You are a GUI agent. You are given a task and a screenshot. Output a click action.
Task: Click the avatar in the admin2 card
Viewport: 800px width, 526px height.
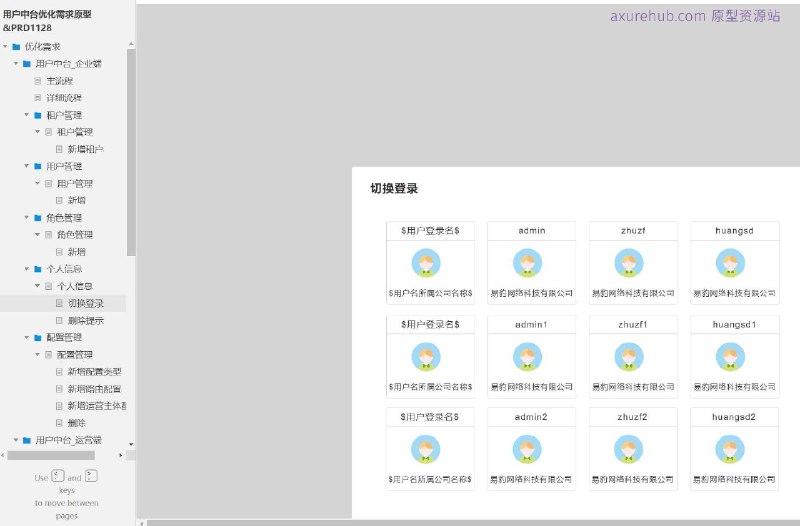tap(527, 449)
